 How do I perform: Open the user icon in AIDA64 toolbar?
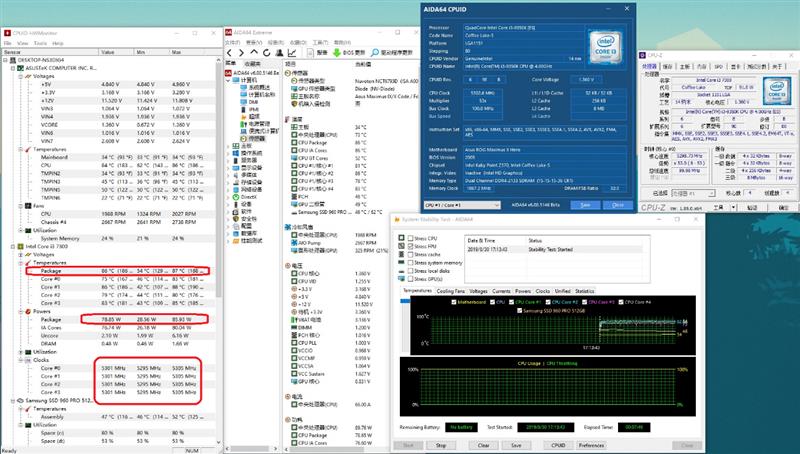(x=279, y=53)
